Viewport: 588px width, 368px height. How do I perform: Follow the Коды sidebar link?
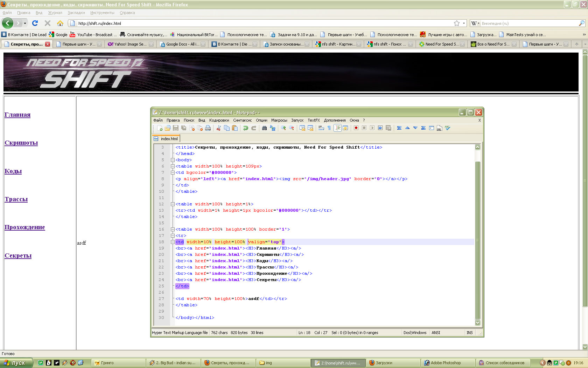(x=13, y=171)
